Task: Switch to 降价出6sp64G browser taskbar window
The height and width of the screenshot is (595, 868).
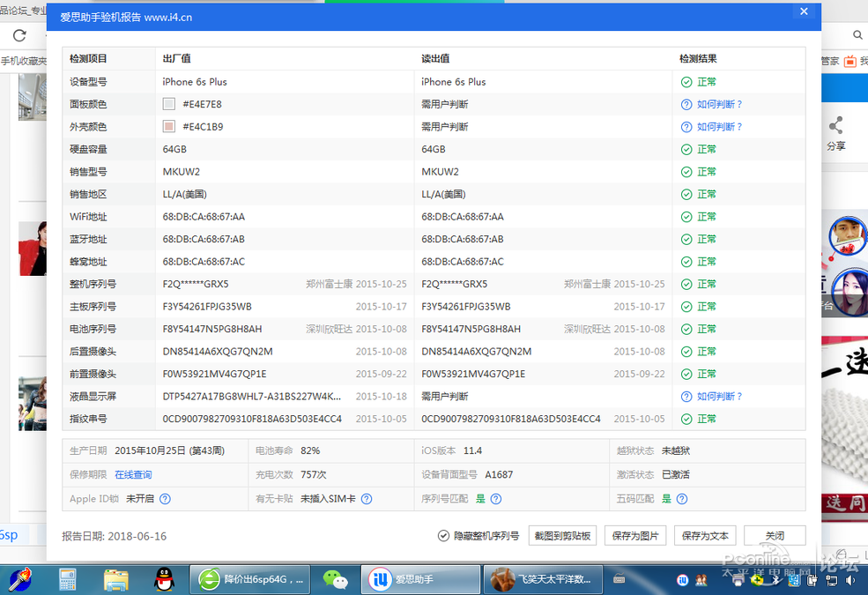Action: point(249,579)
